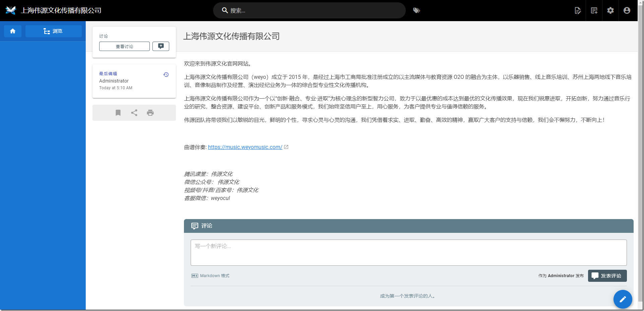This screenshot has height=311, width=644.
Task: Share the page with the share icon
Action: point(134,113)
